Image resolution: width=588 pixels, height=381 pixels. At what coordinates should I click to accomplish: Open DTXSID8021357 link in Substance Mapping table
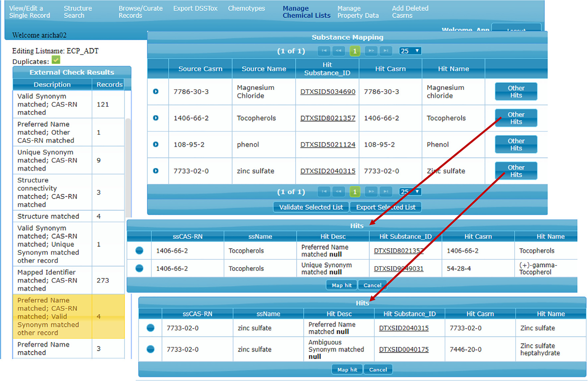pyautogui.click(x=328, y=118)
